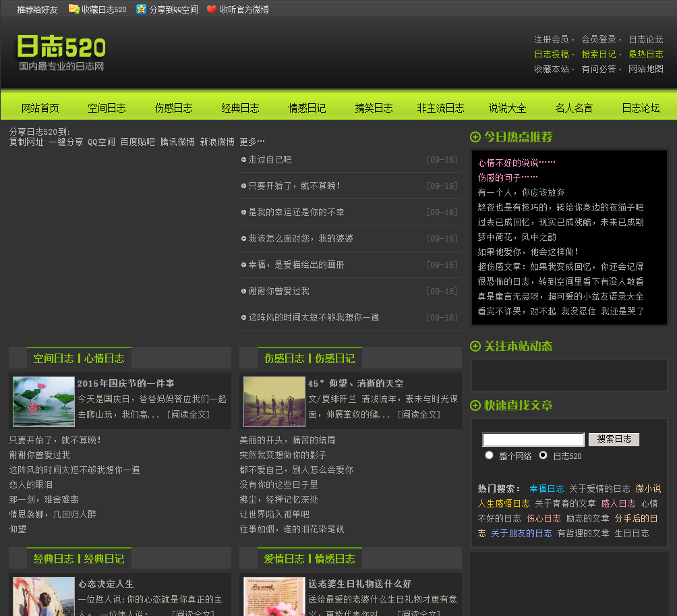
Task: Share via the 新浪微博 link
Action: [217, 142]
